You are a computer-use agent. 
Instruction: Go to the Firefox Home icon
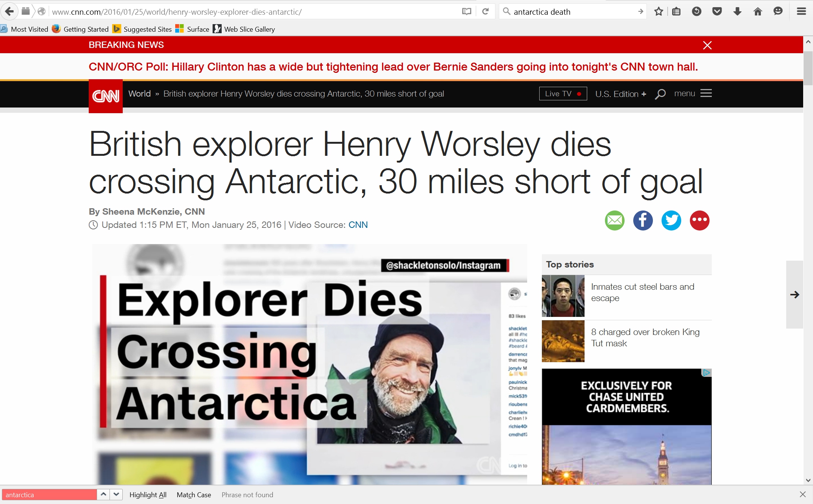click(758, 12)
